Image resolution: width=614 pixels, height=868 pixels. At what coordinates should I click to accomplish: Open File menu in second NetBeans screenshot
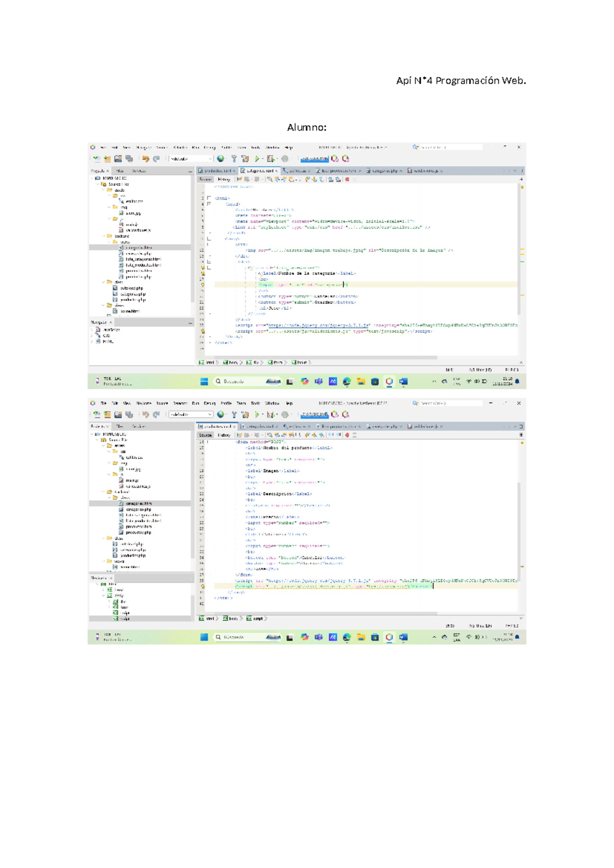coord(103,403)
